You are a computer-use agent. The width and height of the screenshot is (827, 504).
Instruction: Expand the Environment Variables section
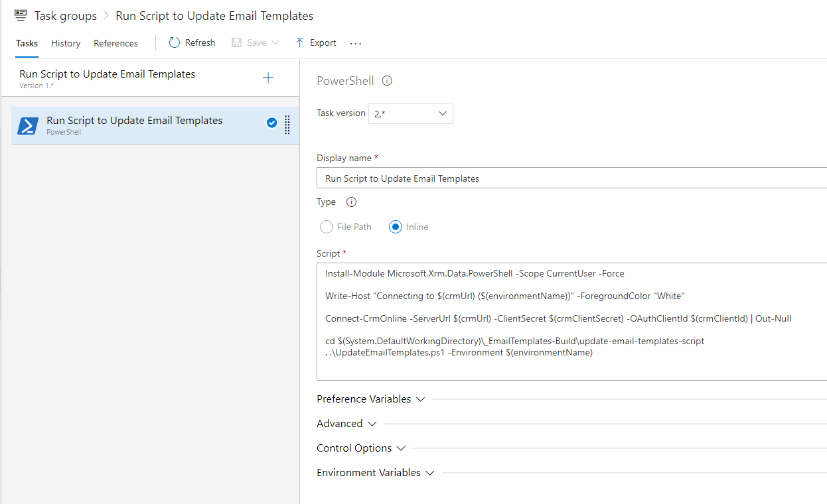[x=375, y=473]
